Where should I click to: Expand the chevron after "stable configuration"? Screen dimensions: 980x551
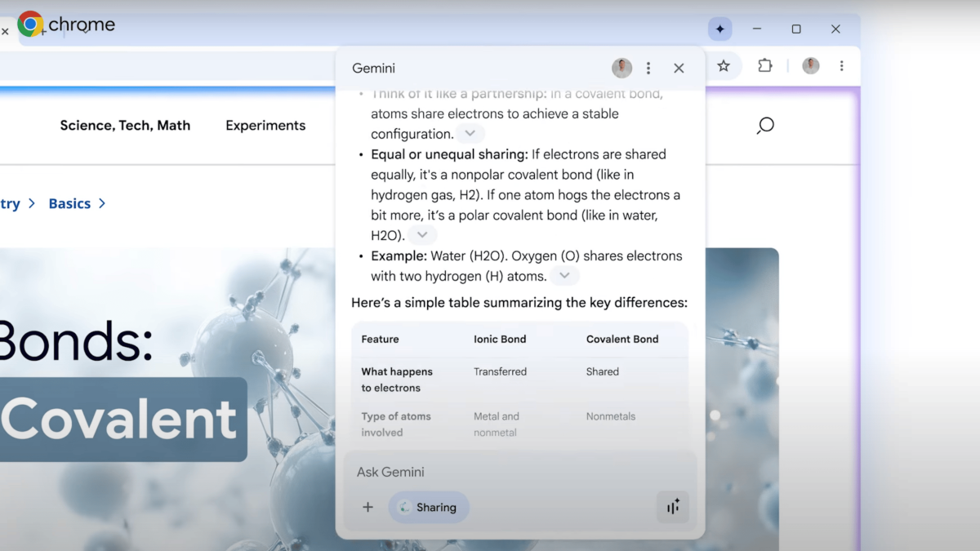[470, 134]
